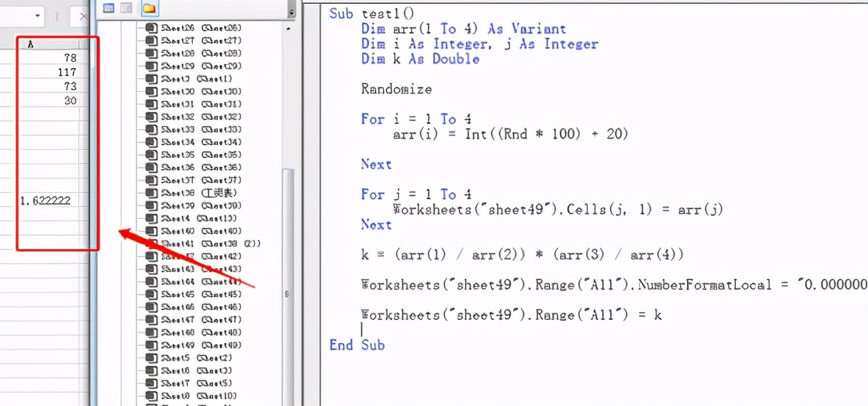Select Sheet47 in the project tree
Viewport: 868px width, 406px height.
click(193, 320)
